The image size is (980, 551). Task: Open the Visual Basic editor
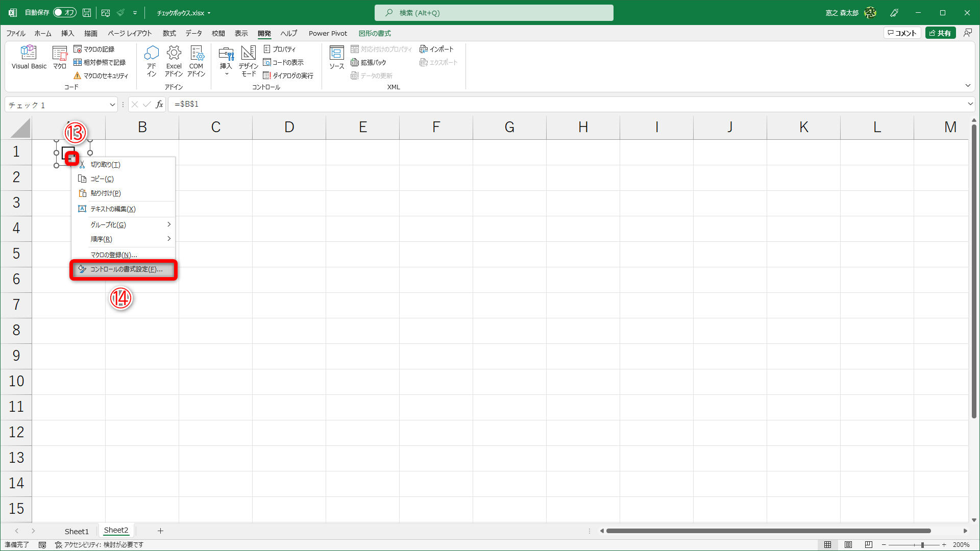point(29,58)
